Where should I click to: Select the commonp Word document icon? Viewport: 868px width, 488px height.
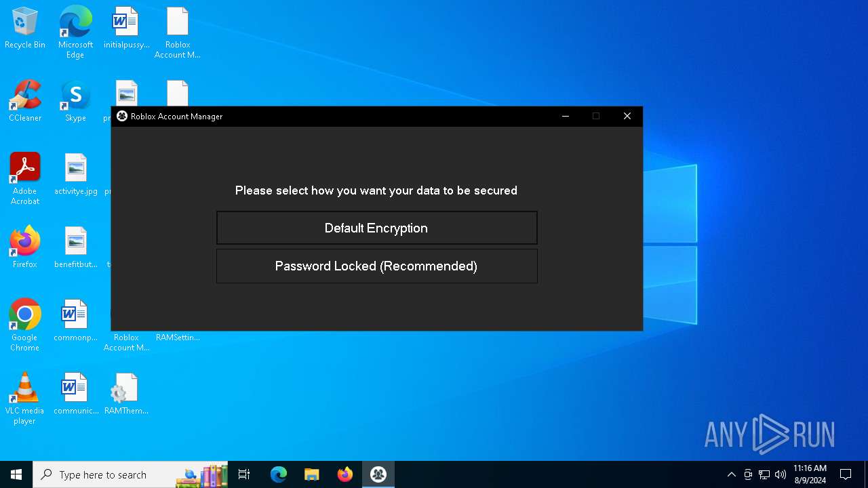click(x=75, y=321)
